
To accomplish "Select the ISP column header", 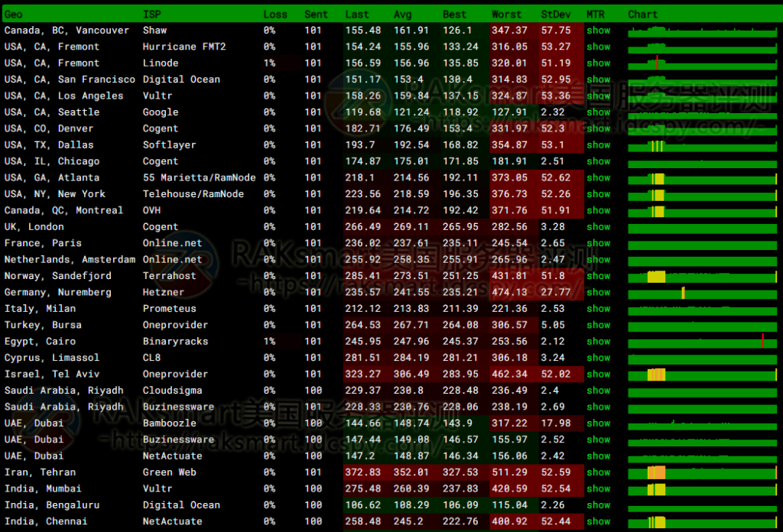I will pyautogui.click(x=152, y=15).
